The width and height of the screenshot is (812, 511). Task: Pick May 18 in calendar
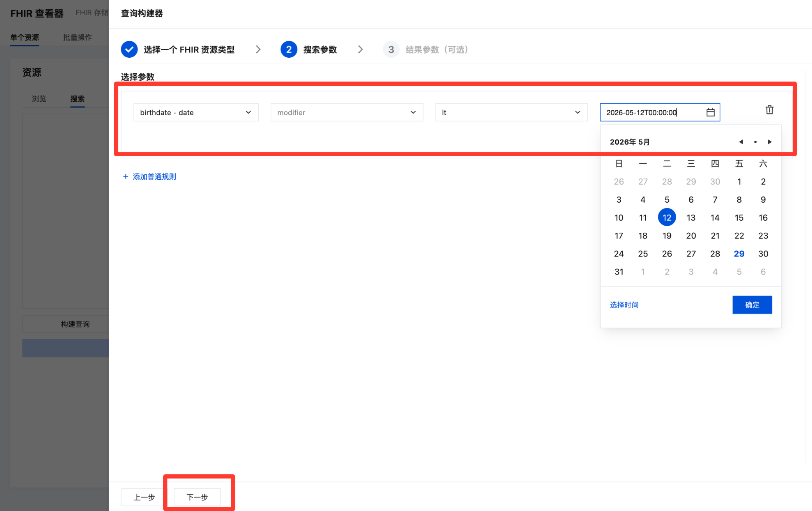(x=643, y=236)
